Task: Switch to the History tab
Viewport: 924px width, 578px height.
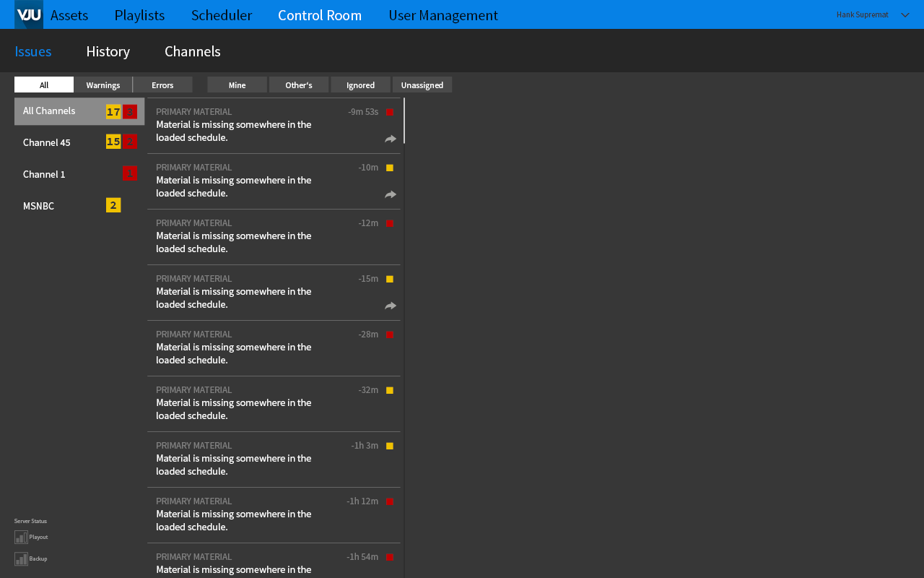Action: tap(108, 51)
